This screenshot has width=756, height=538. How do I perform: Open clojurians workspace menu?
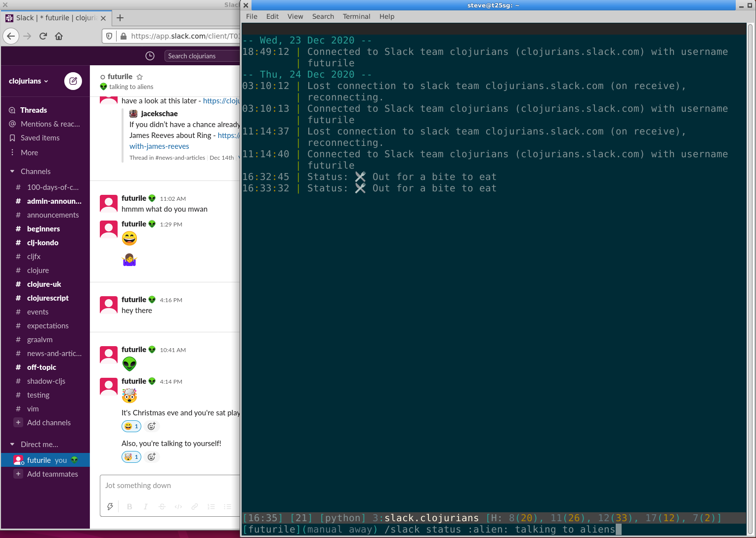coord(29,81)
